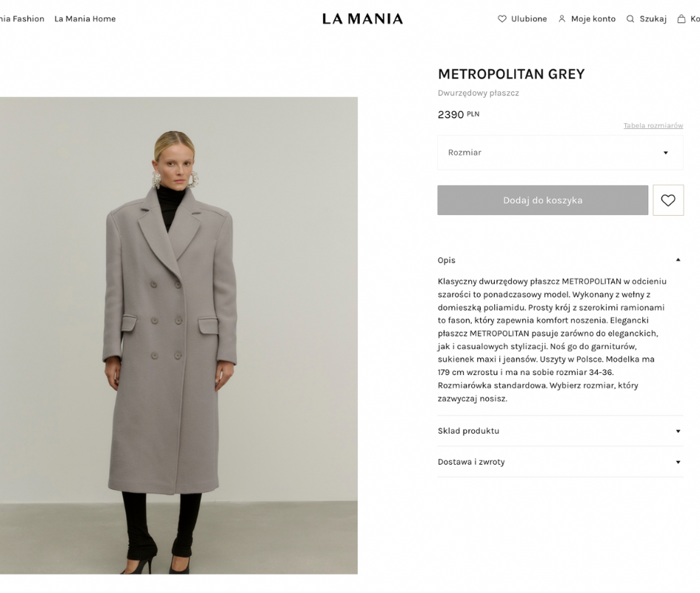
Task: Collapse the Opis section arrow
Action: click(x=678, y=259)
